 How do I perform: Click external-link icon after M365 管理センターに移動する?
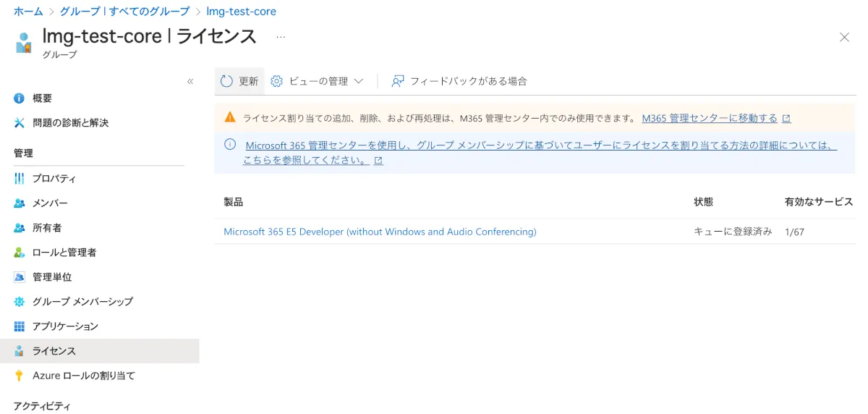786,118
